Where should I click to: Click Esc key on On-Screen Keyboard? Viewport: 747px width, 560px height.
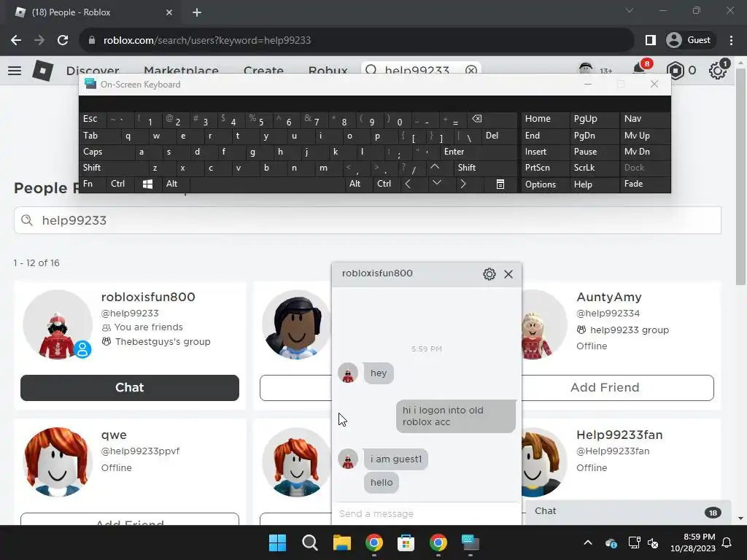pyautogui.click(x=93, y=119)
